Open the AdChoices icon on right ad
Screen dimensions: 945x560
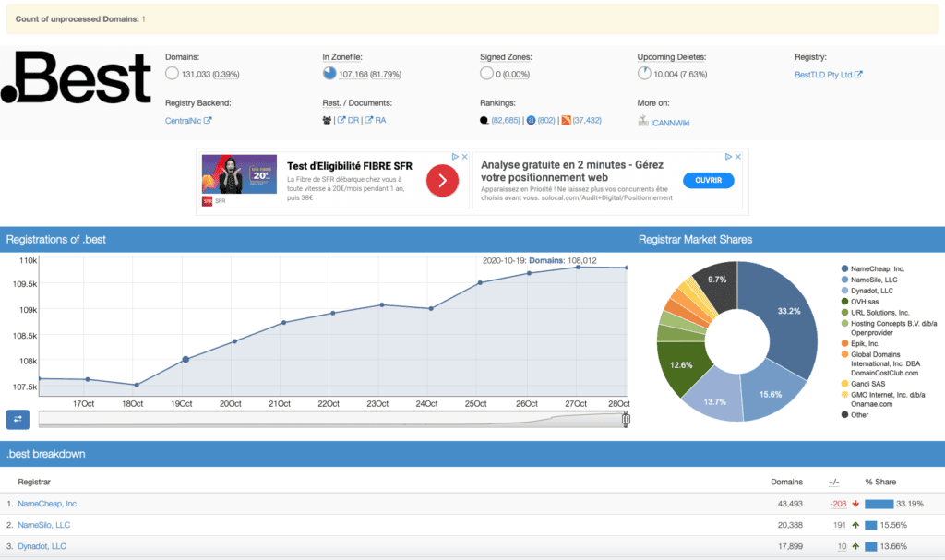[x=728, y=157]
